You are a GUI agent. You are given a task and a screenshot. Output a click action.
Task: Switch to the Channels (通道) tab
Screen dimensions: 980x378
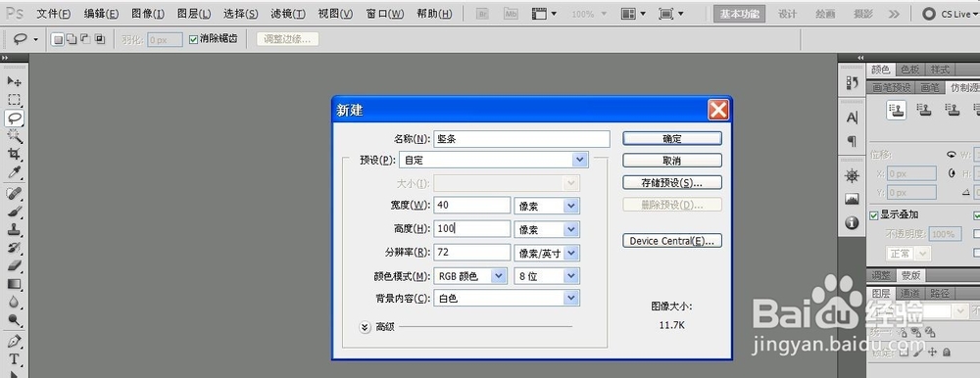point(909,293)
